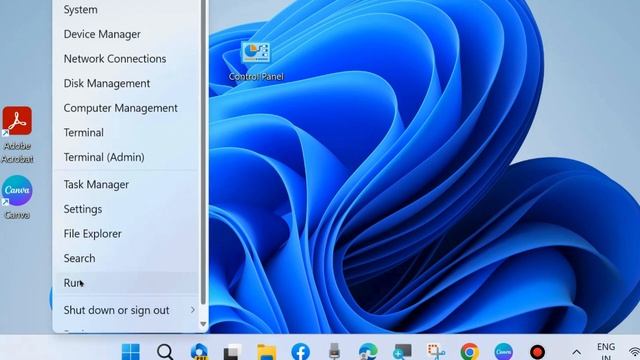Select the Run entry
The image size is (640, 360).
(x=127, y=283)
